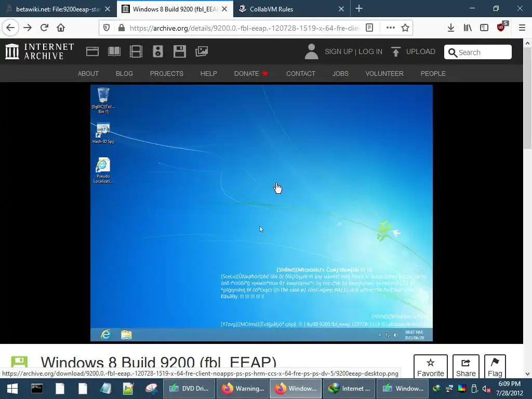Open the Firefox Home page icon
The image size is (532, 399).
(61, 28)
